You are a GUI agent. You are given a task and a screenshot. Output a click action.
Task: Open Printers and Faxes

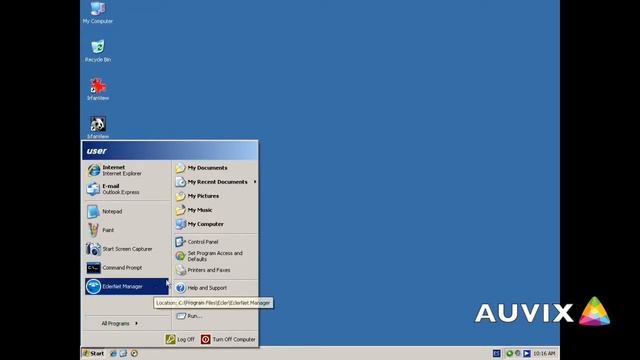tap(216, 270)
